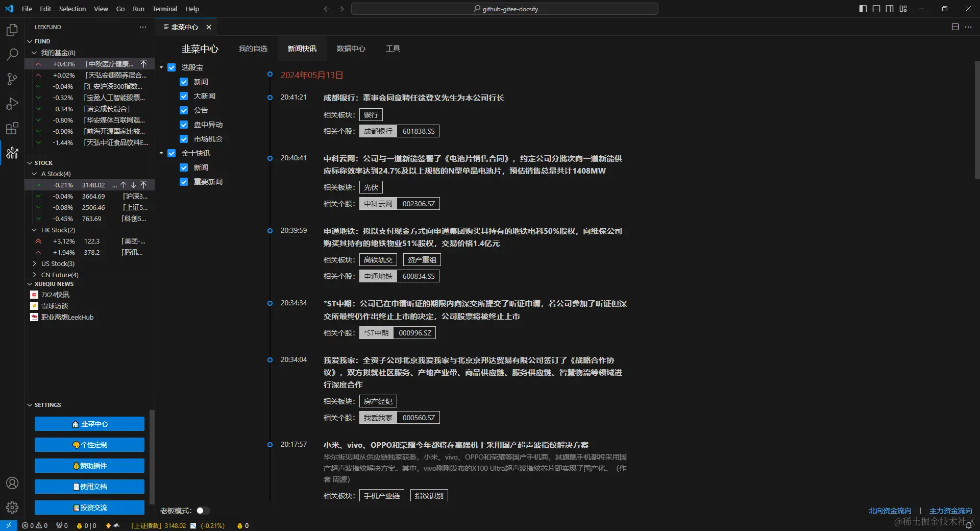Open the Search view in activity bar
Image resolution: width=980 pixels, height=531 pixels.
12,54
